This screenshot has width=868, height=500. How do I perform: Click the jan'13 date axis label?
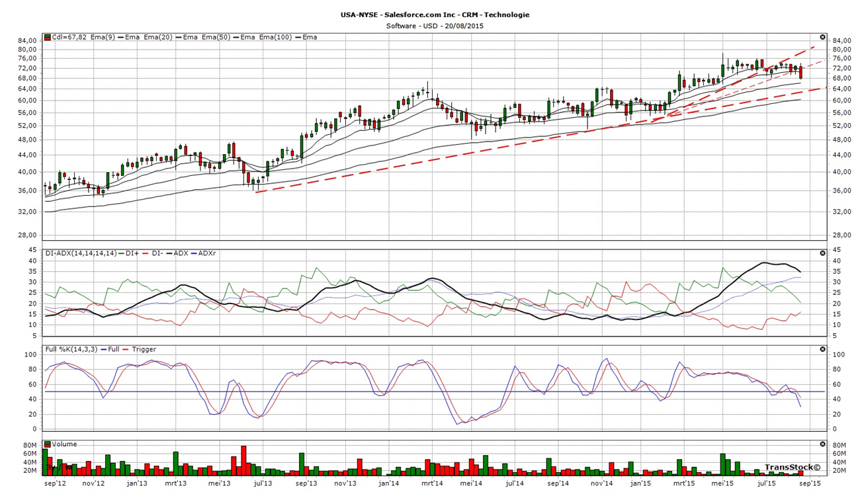136,483
